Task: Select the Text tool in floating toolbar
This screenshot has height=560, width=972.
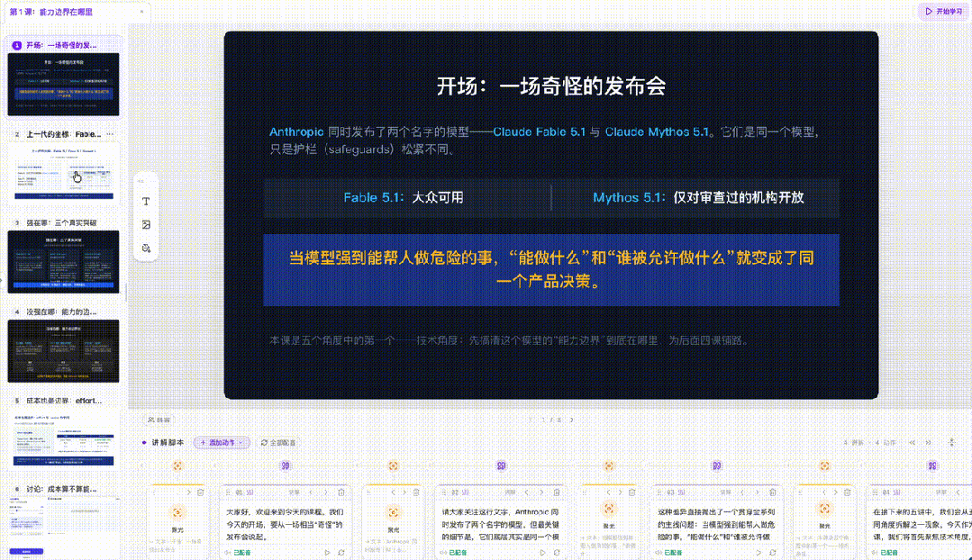Action: pyautogui.click(x=146, y=202)
